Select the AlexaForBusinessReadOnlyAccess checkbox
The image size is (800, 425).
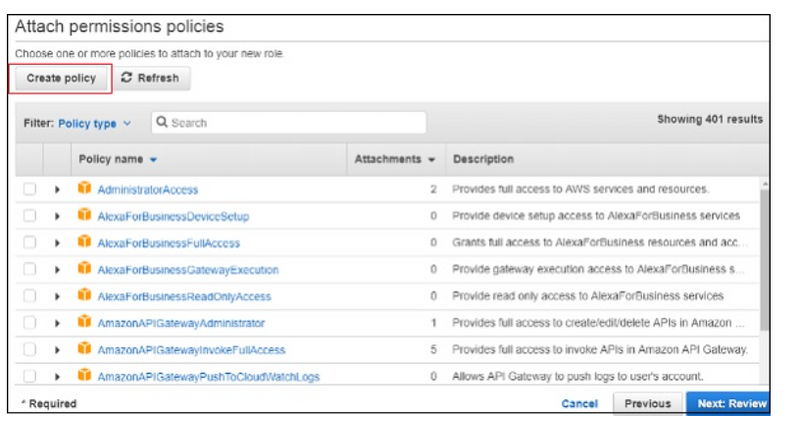coord(30,296)
